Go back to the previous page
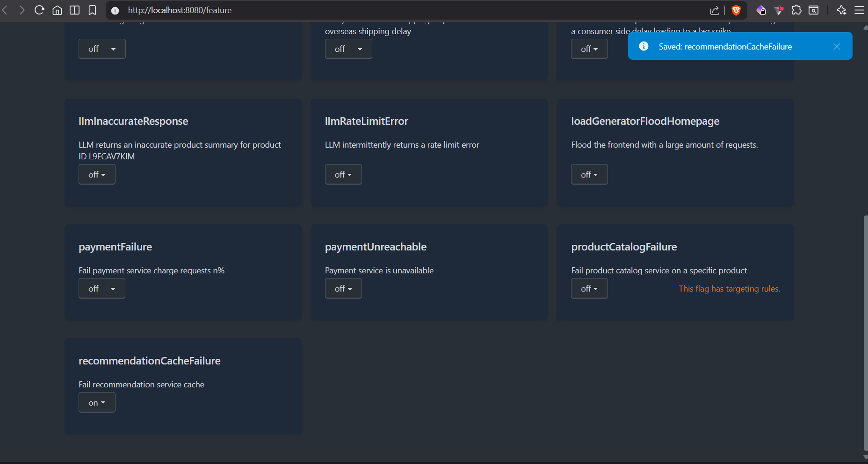Viewport: 868px width, 464px height. (x=5, y=10)
